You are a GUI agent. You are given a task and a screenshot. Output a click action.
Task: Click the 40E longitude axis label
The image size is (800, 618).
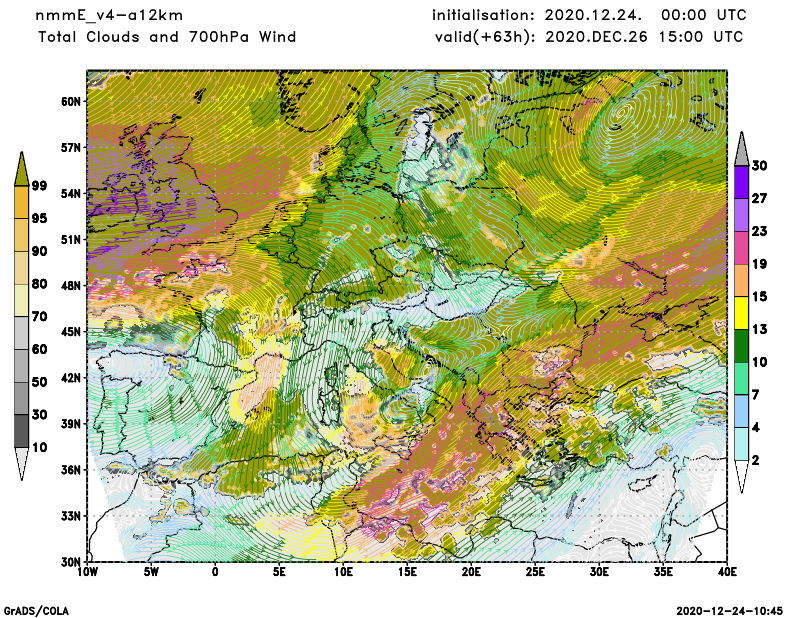tap(727, 572)
